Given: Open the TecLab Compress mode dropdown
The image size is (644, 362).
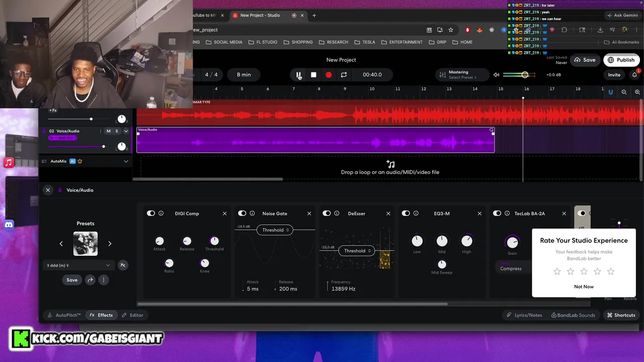Looking at the screenshot, I should 513,268.
